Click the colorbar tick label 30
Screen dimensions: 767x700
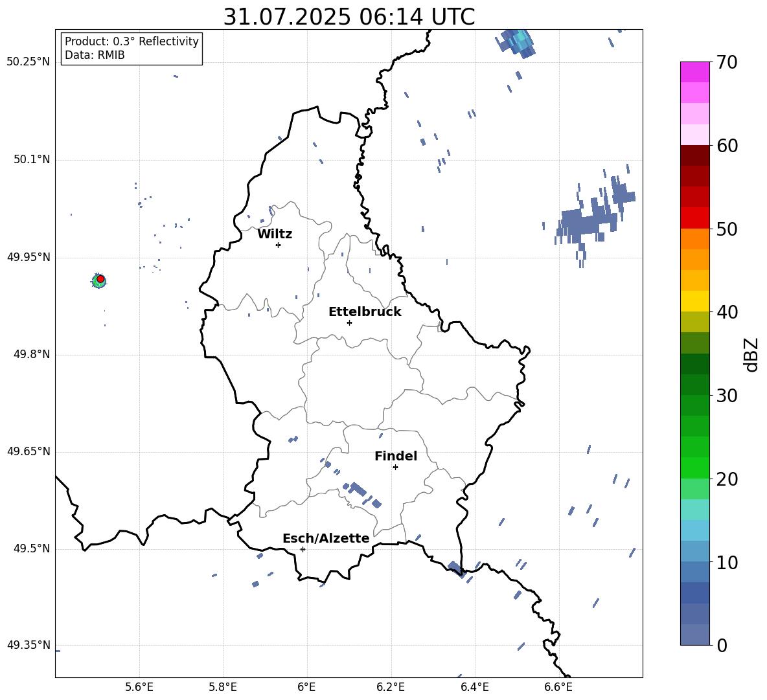tap(727, 396)
